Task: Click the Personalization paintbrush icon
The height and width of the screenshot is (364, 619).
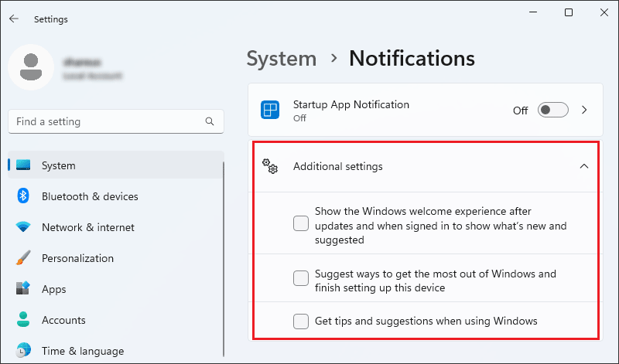Action: click(x=23, y=257)
